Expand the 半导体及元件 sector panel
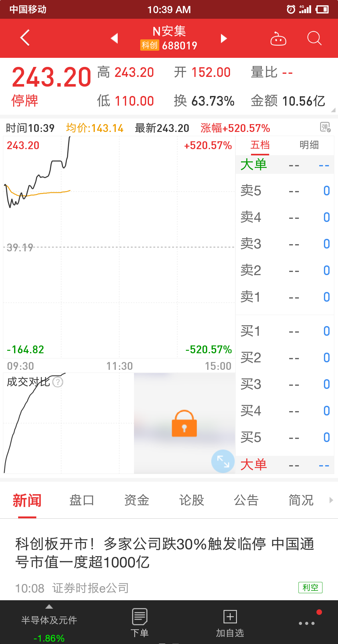Screen dimensions: 338x644 click(49, 621)
